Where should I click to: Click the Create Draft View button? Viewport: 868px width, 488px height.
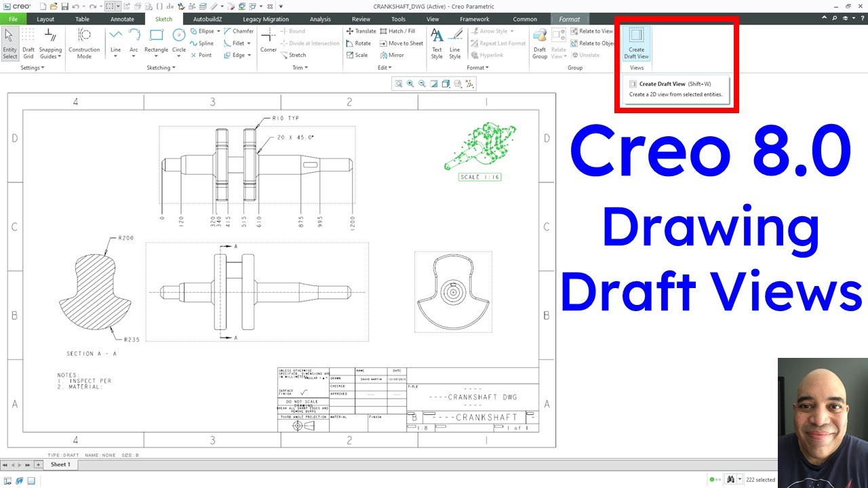pyautogui.click(x=636, y=44)
